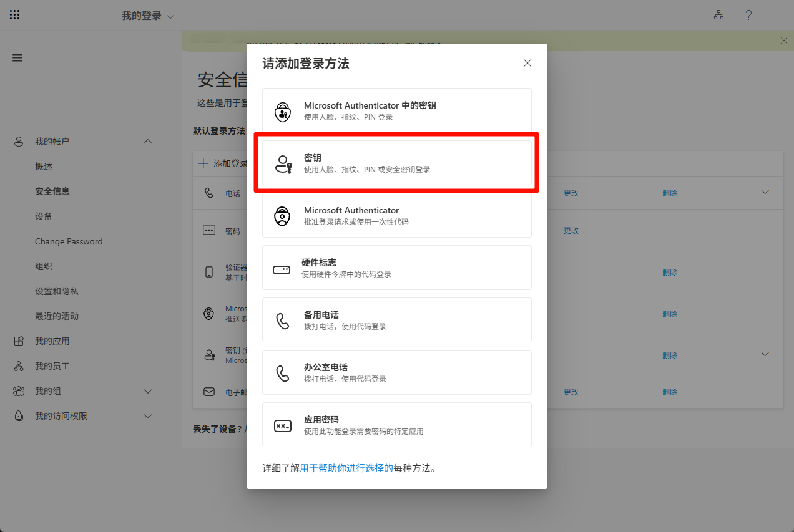Viewport: 794px width, 532px height.
Task: Click the 应用密码 password icon
Action: (x=283, y=426)
